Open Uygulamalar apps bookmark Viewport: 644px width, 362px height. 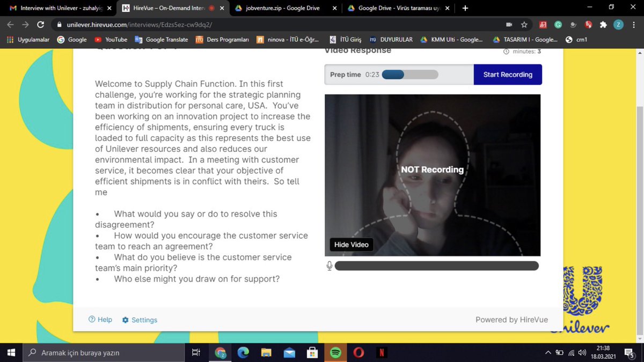coord(27,39)
